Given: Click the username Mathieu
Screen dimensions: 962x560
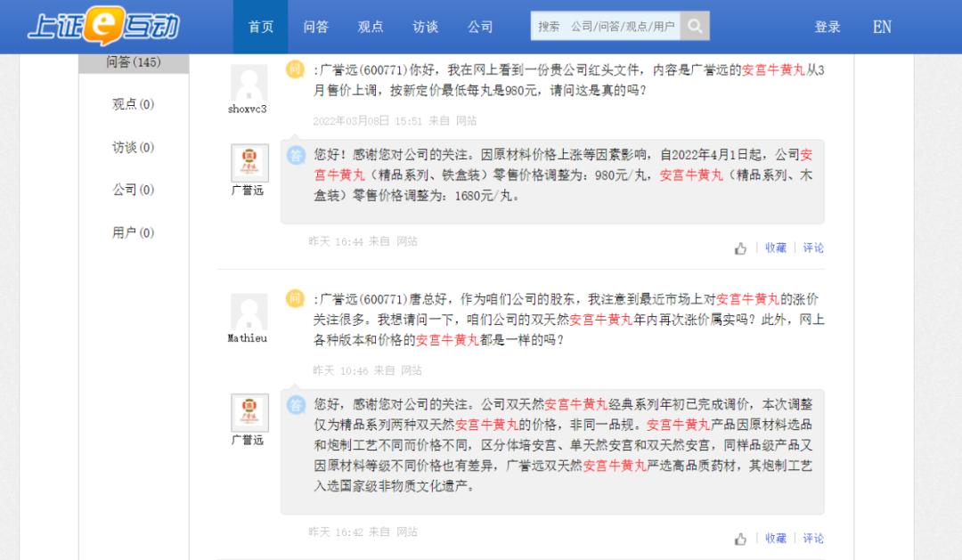Looking at the screenshot, I should (248, 338).
